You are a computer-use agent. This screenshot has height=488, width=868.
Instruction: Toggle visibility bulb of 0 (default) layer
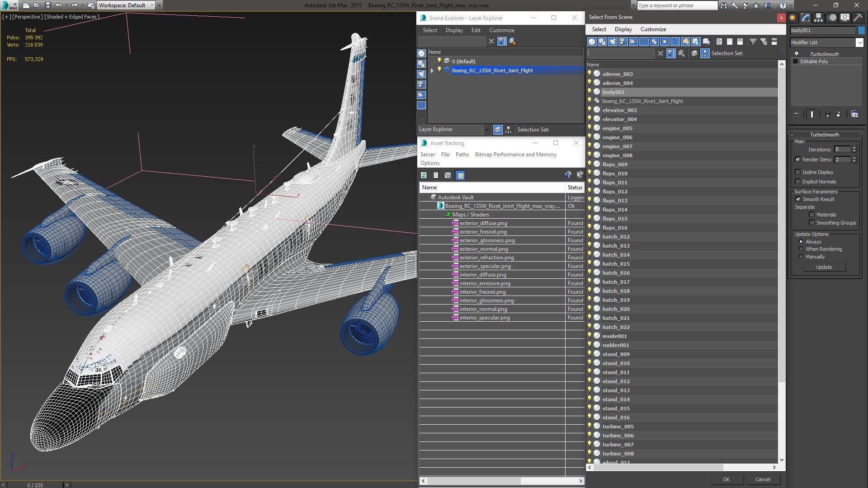439,61
